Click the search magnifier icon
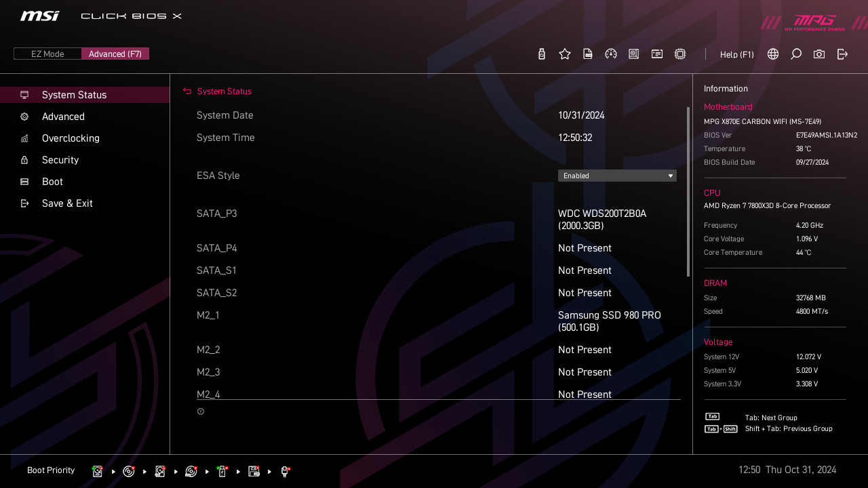Viewport: 868px width, 488px height. click(796, 54)
